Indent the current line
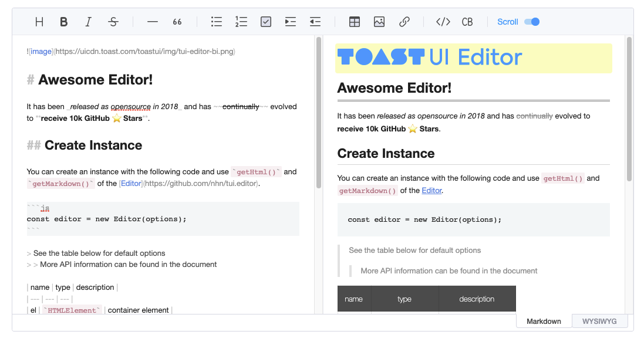This screenshot has width=644, height=345. click(291, 22)
